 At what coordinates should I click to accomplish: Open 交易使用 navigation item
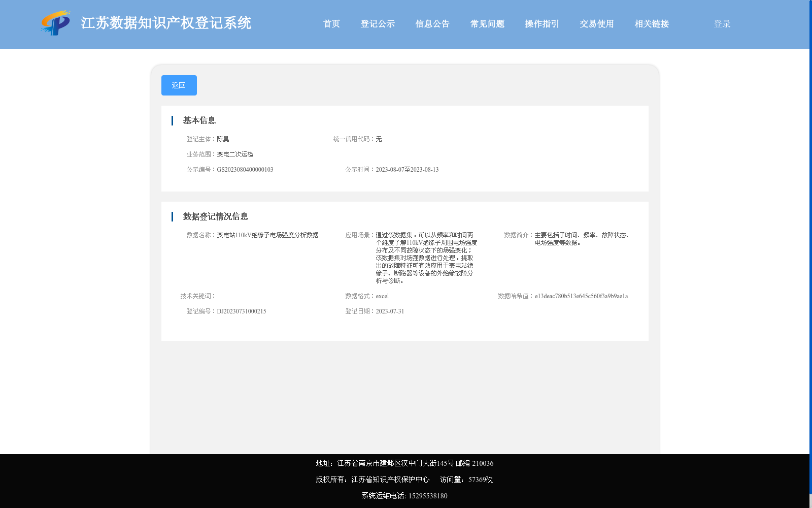[597, 24]
